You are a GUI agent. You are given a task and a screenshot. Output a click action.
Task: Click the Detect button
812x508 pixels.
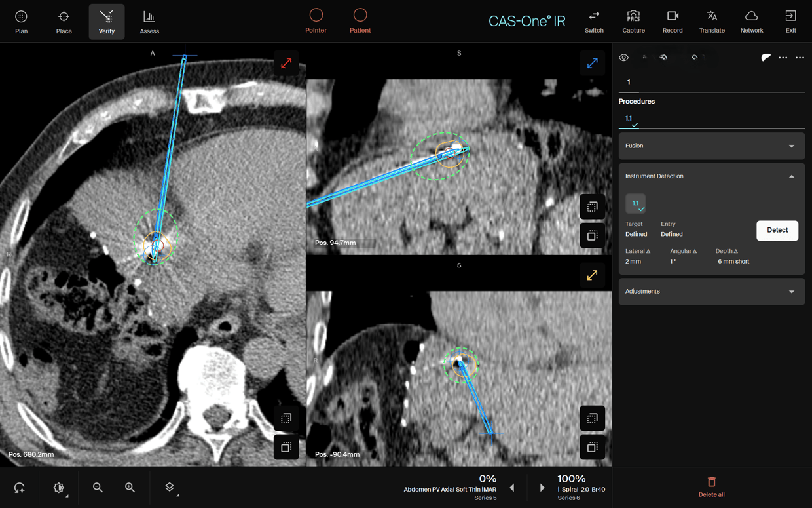(x=777, y=230)
